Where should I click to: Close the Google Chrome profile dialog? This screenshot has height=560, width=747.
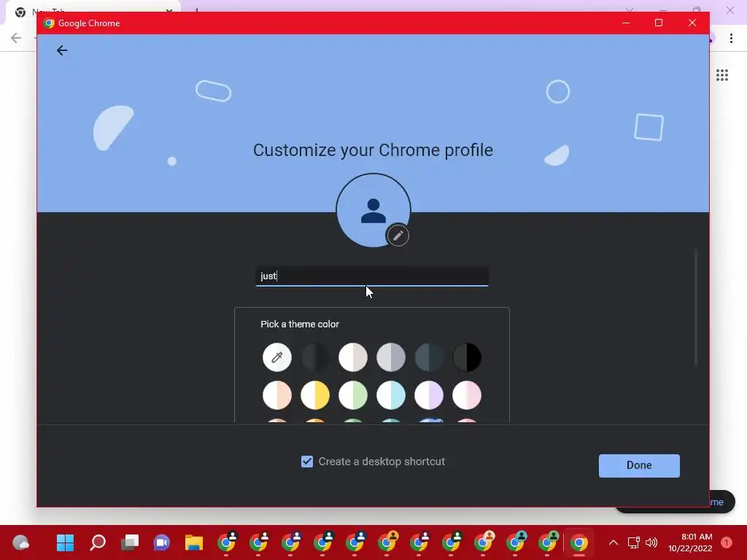(692, 23)
